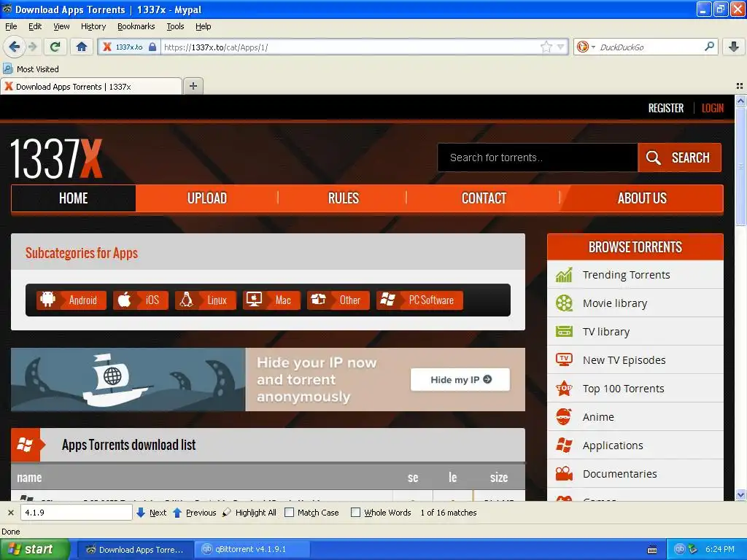Screen dimensions: 747x560
Task: Open Movie library in sidebar
Action: click(635, 303)
